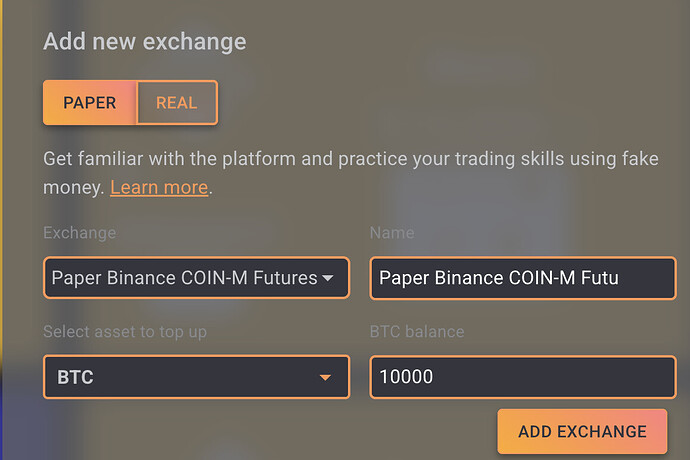Switch to the REAL exchange mode
Viewport: 690px width, 460px height.
[x=176, y=103]
